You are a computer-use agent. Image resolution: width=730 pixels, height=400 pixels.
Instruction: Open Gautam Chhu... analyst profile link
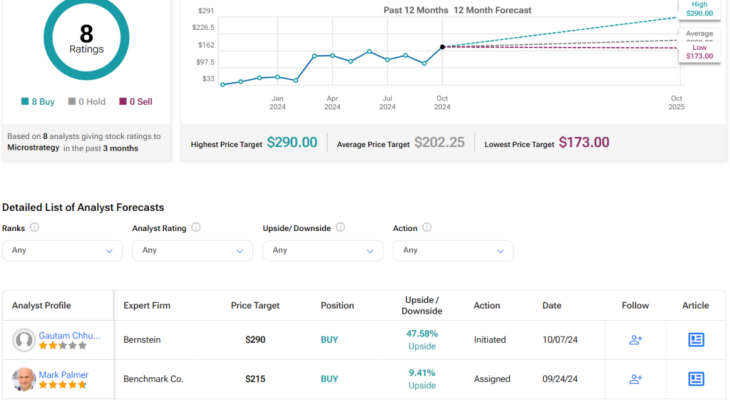(69, 335)
